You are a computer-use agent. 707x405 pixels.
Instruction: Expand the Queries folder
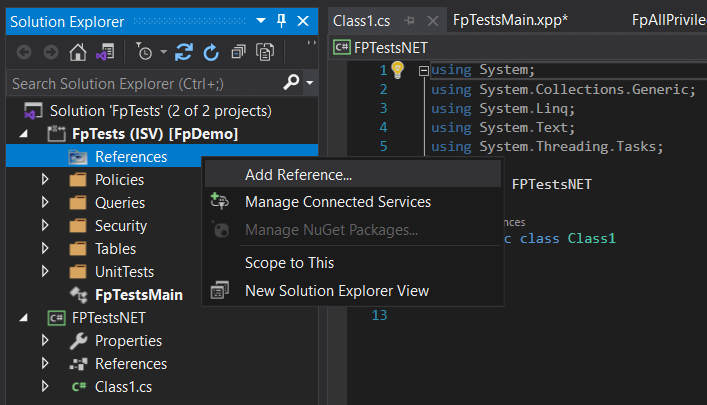[45, 202]
